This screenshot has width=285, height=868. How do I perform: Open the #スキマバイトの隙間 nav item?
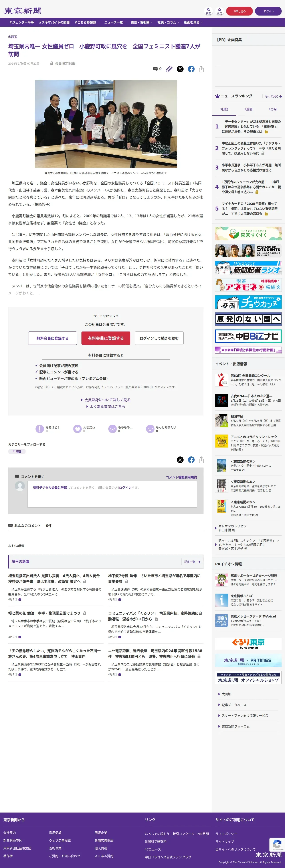point(54,22)
